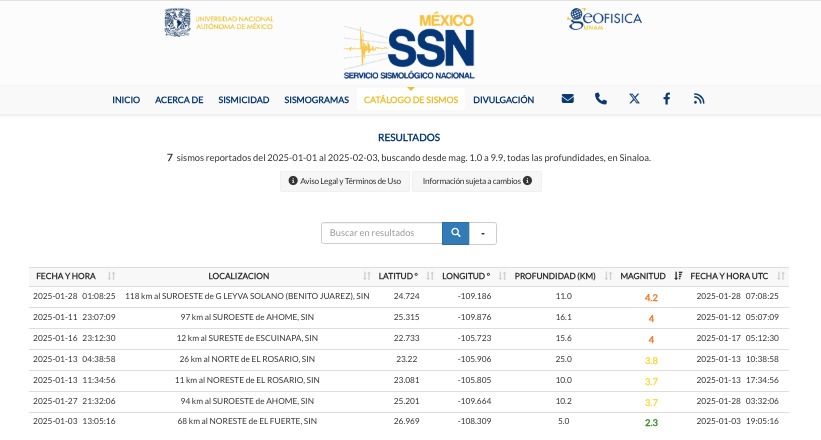Click longitude value -105.805

pyautogui.click(x=474, y=380)
